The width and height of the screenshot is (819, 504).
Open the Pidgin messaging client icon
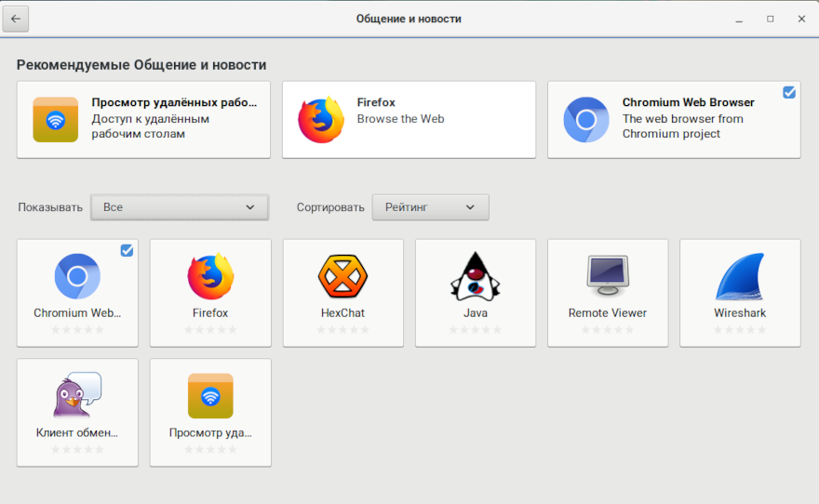click(x=77, y=395)
